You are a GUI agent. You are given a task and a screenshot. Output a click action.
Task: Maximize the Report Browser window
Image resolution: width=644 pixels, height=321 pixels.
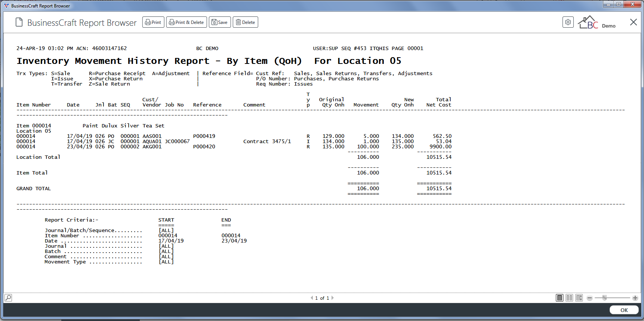(x=619, y=4)
